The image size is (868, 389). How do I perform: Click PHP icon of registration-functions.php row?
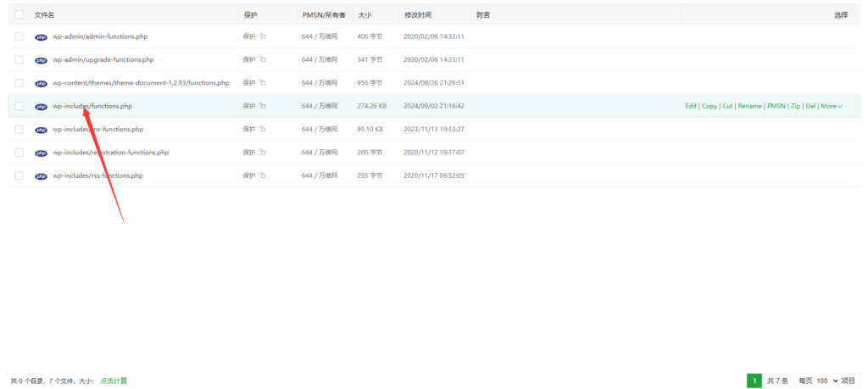[x=41, y=153]
